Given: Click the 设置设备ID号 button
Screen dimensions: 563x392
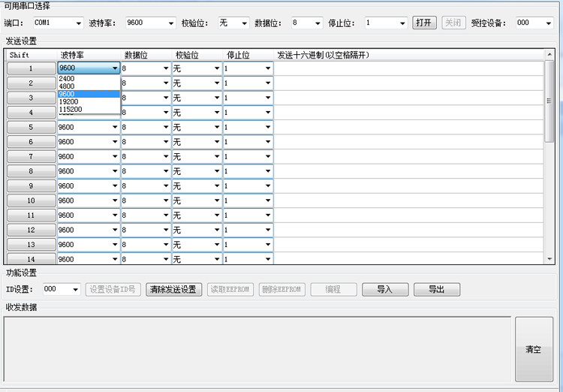Looking at the screenshot, I should pyautogui.click(x=113, y=289).
